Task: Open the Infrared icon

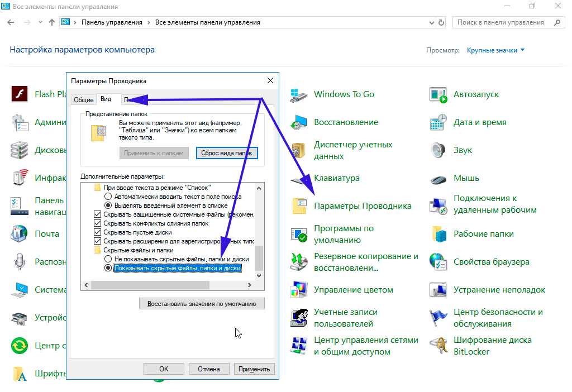Action: (x=20, y=178)
